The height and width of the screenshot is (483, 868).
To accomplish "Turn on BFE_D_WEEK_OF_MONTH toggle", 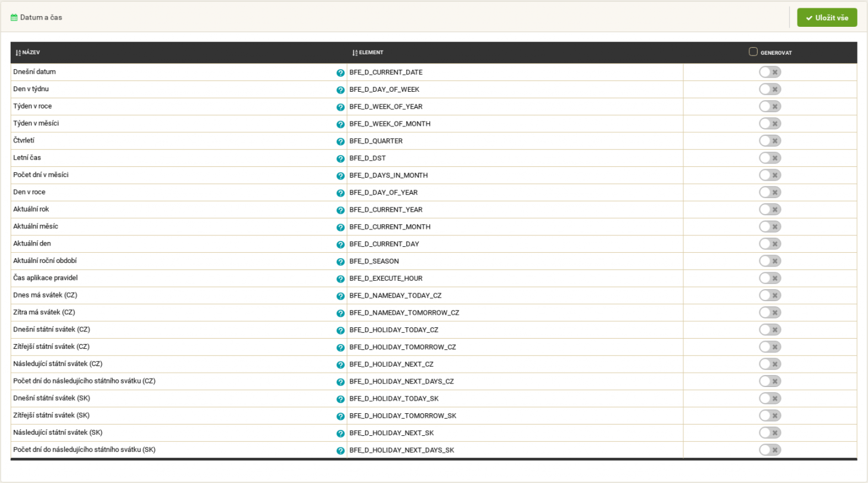I will point(770,123).
